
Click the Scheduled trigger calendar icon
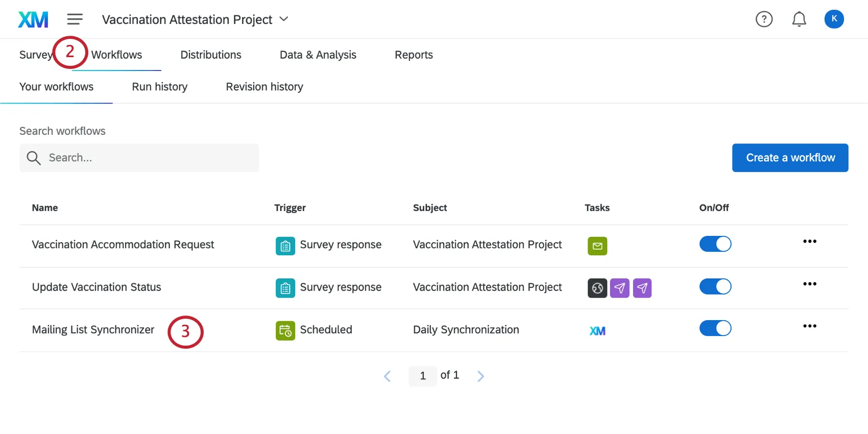[x=285, y=331]
